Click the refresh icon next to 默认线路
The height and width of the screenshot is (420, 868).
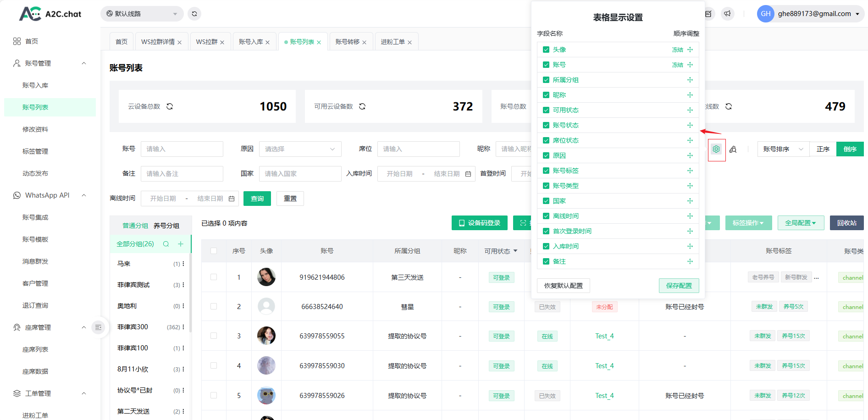194,14
